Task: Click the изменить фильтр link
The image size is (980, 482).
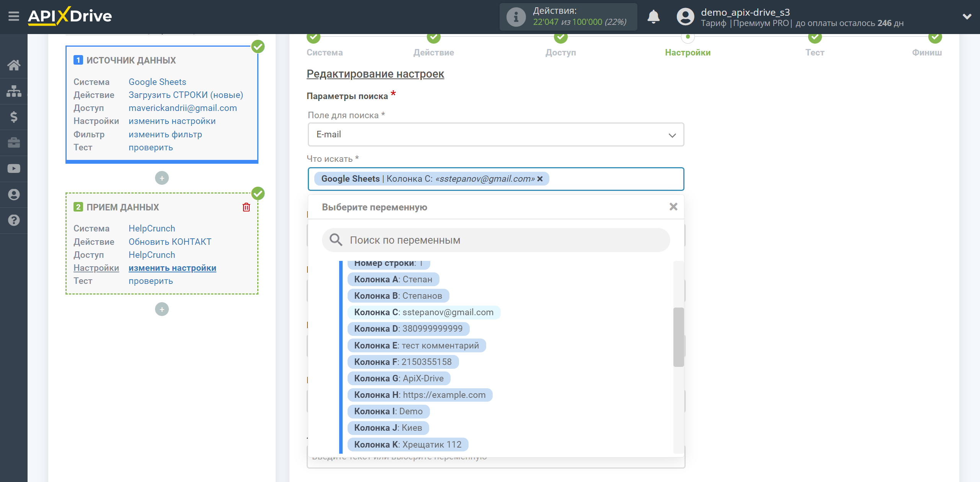Action: pyautogui.click(x=165, y=134)
